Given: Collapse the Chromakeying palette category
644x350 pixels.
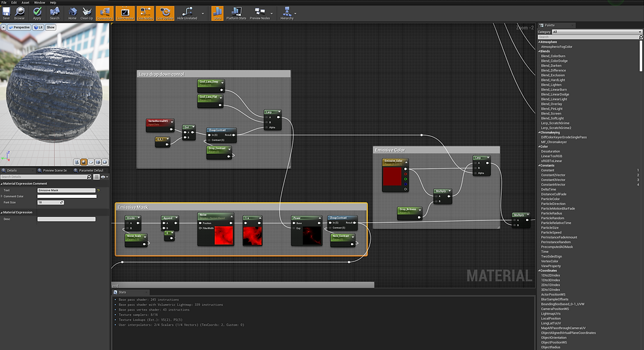Looking at the screenshot, I should click(539, 132).
